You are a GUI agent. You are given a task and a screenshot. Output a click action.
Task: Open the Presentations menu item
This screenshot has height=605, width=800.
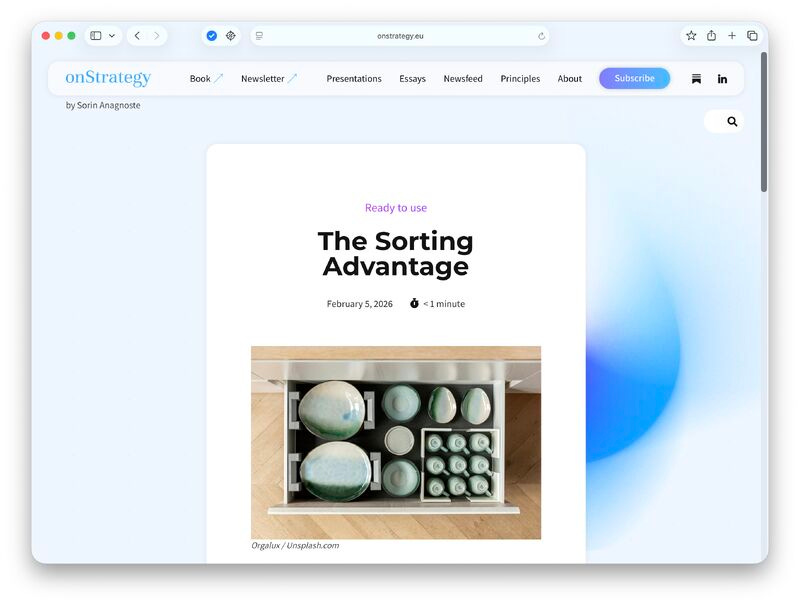354,79
